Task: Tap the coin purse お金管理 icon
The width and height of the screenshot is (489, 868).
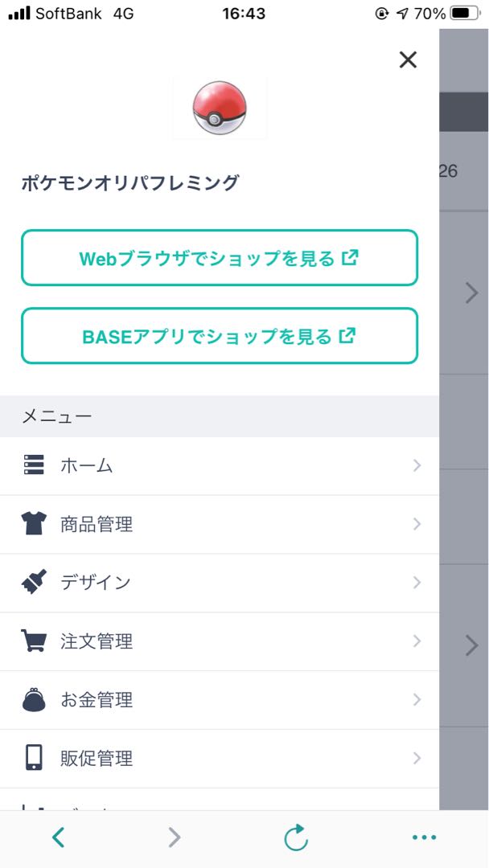Action: 34,700
